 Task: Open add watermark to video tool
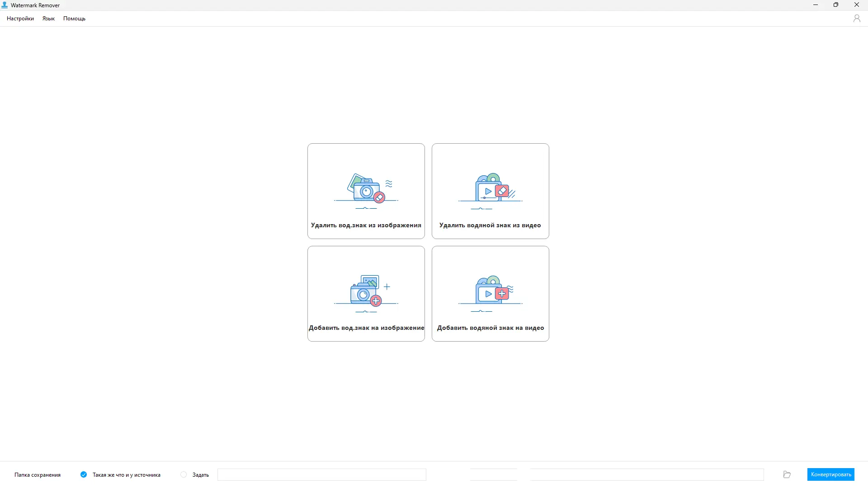490,293
